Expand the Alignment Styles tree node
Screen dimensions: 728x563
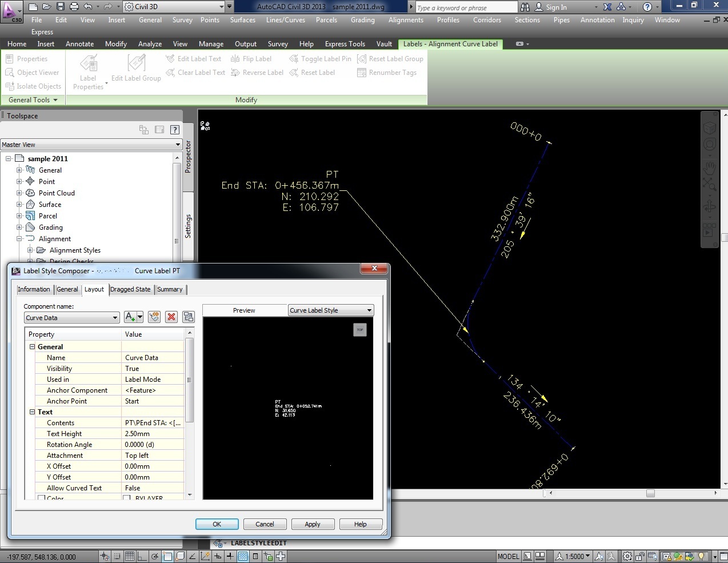point(30,250)
